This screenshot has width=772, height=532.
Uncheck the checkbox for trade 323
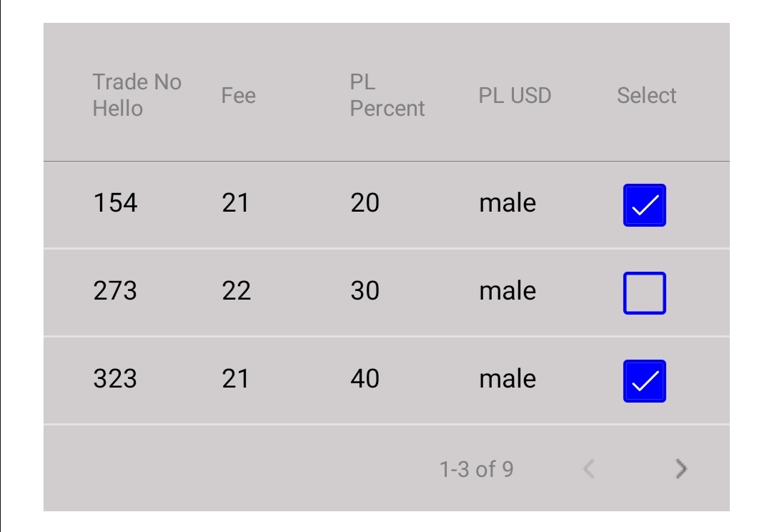(x=644, y=381)
